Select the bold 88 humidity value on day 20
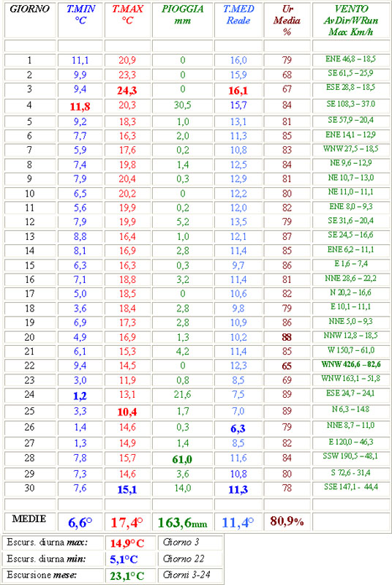 (287, 337)
